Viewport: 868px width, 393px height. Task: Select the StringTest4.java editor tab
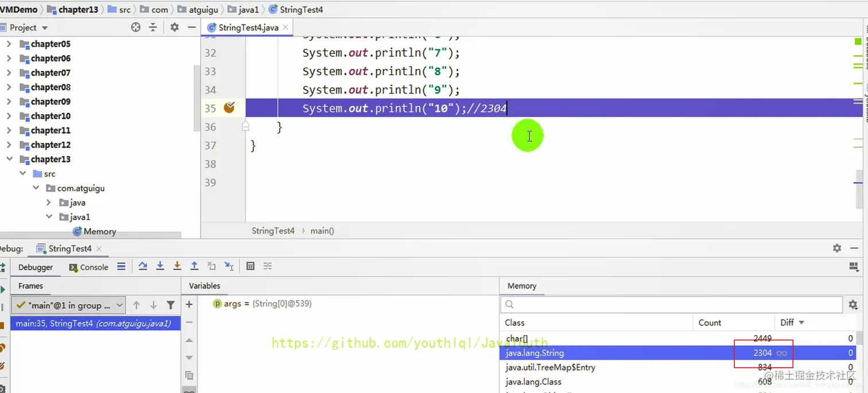point(247,27)
